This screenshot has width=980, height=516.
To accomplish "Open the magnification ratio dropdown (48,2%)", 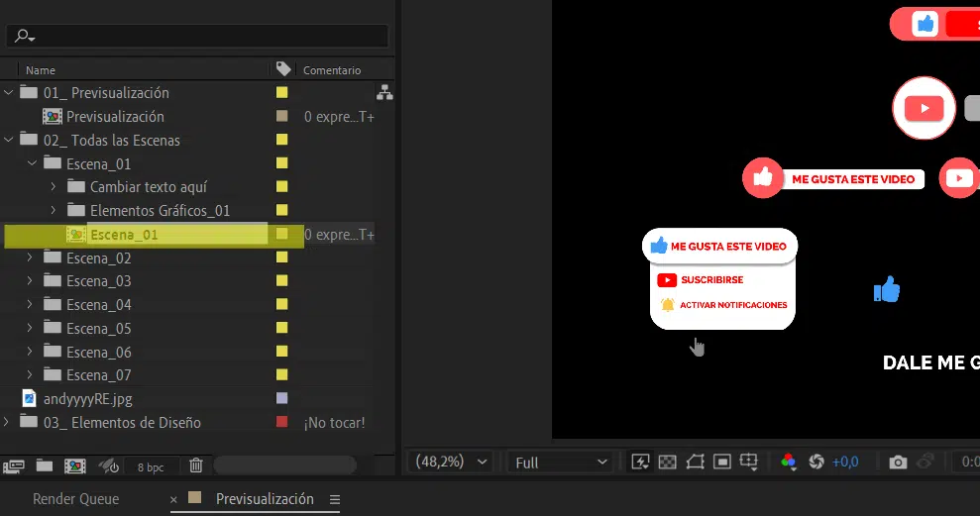I will point(450,462).
